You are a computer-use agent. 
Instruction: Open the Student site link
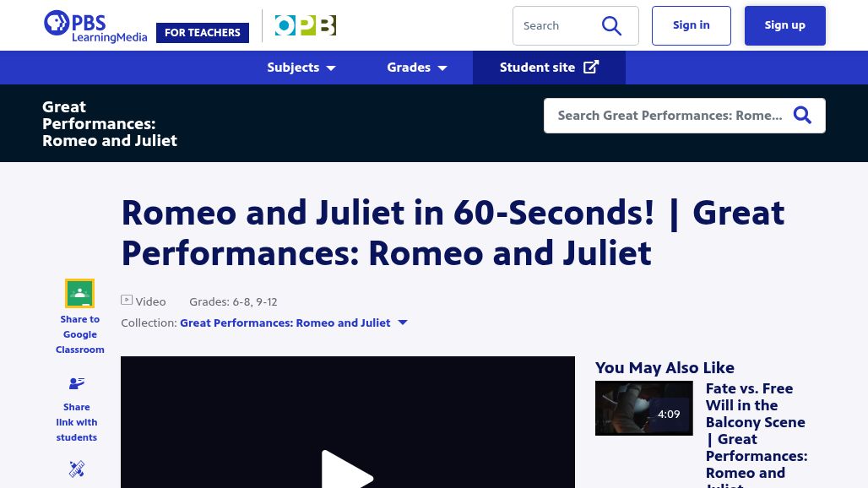549,68
